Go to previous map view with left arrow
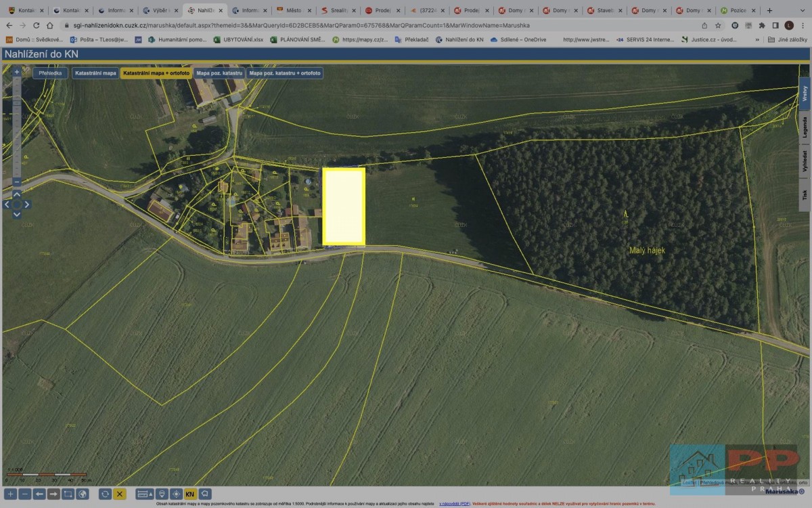Viewport: 812px width, 508px height. 39,494
